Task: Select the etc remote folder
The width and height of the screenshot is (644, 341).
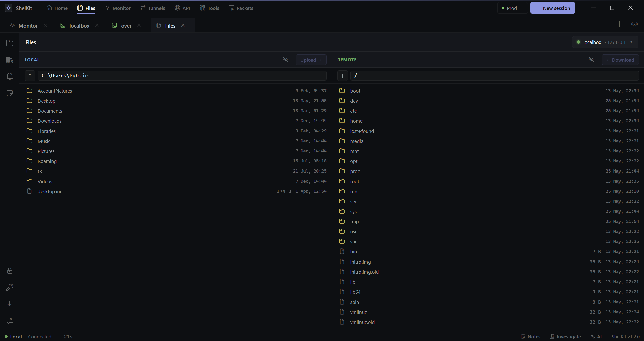Action: [x=488, y=111]
